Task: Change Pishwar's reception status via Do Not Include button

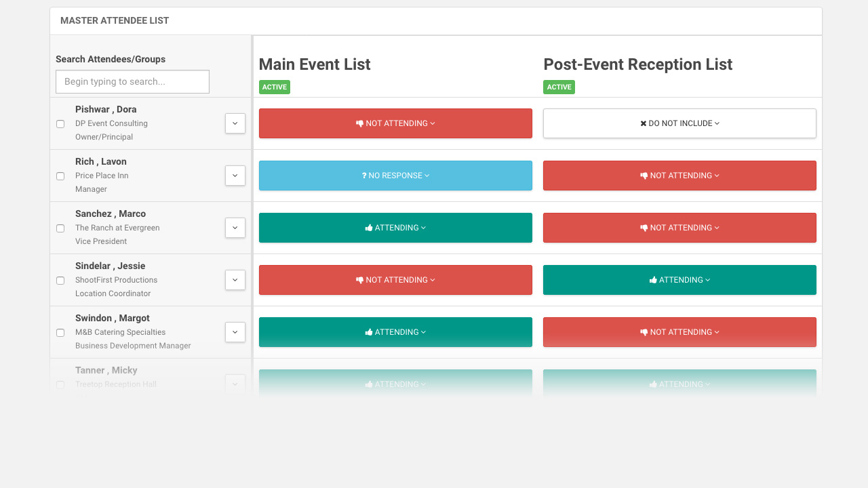Action: pyautogui.click(x=679, y=123)
